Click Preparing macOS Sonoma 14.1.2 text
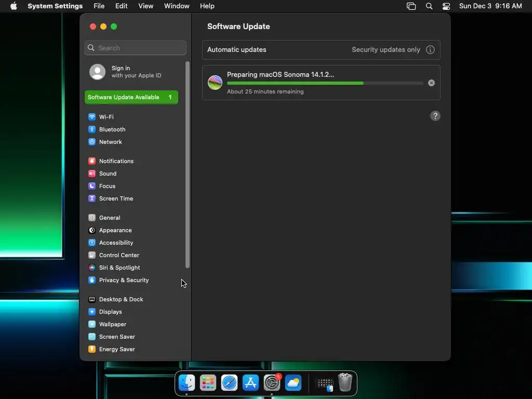Viewport: 532px width, 399px height. pos(280,75)
